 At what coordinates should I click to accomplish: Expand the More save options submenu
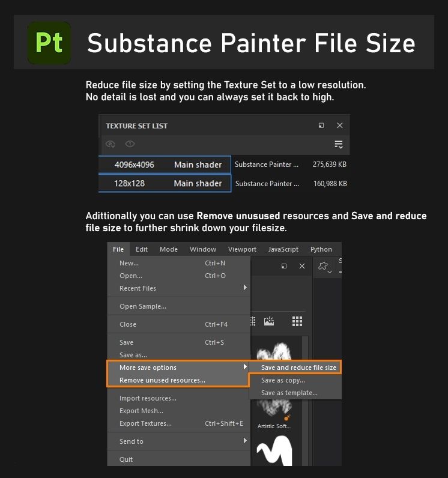pyautogui.click(x=178, y=368)
